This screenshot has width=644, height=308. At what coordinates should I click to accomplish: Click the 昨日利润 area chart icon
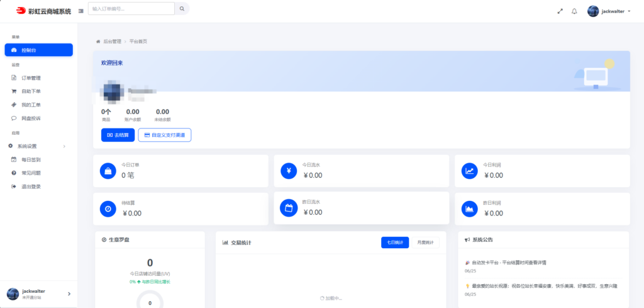pyautogui.click(x=469, y=209)
